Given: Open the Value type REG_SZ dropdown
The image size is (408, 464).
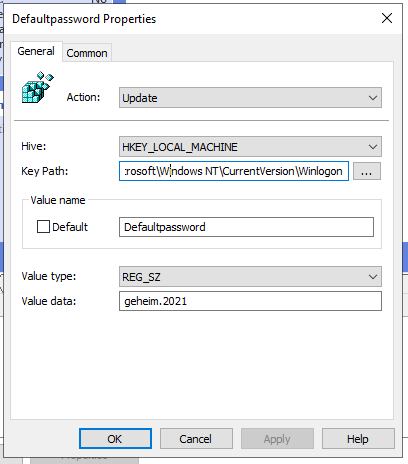Looking at the screenshot, I should pyautogui.click(x=250, y=277).
